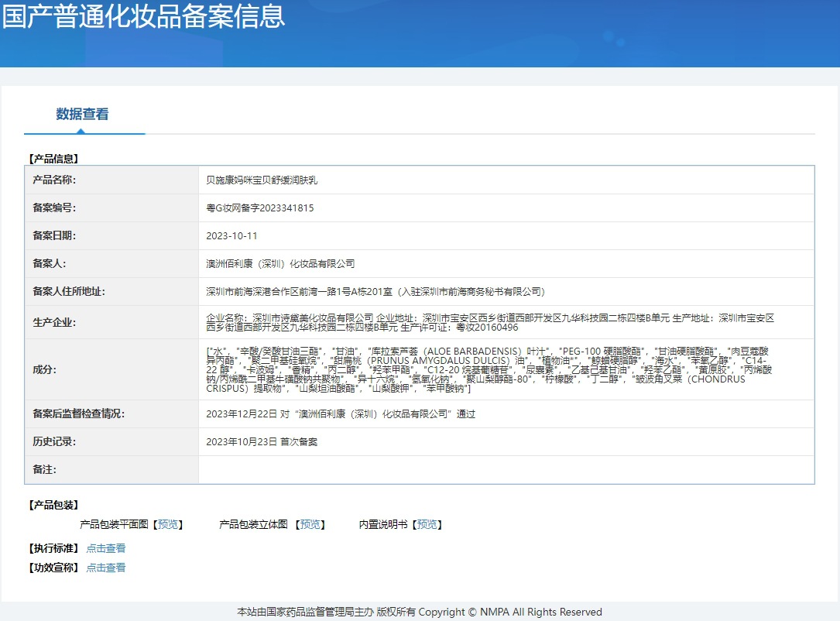Click the 生产企业 details text

click(490, 323)
